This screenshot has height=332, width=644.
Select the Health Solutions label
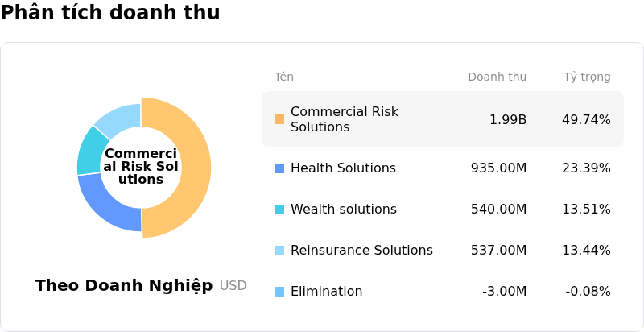tap(343, 168)
